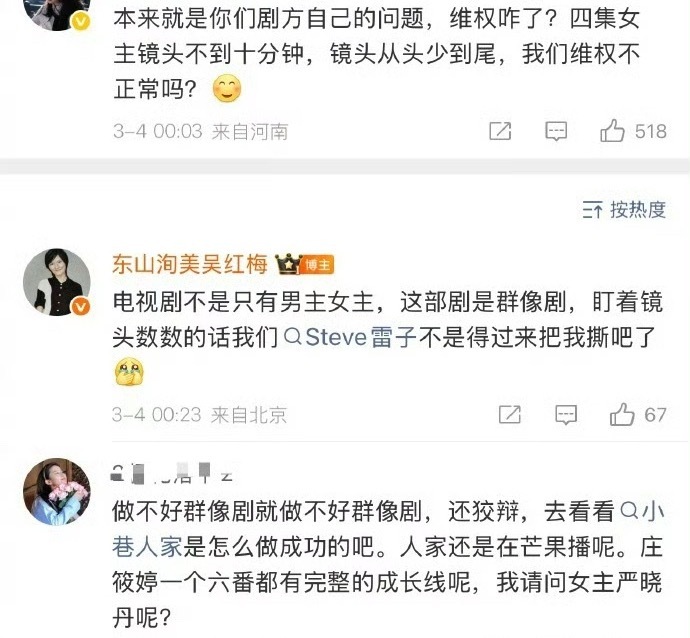Open comments on the 00:03 Henan post
Screen dimensions: 690x638
[x=556, y=131]
